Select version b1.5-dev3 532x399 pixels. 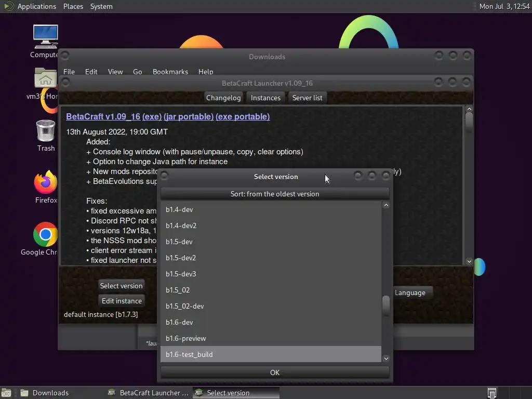pyautogui.click(x=271, y=274)
